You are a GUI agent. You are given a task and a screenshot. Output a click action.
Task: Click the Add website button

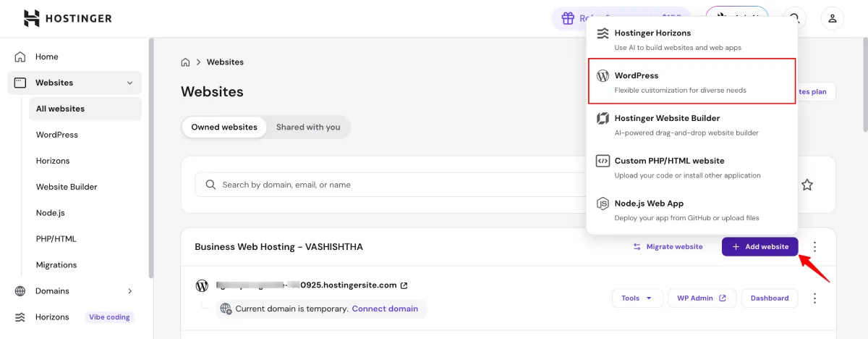pyautogui.click(x=760, y=247)
